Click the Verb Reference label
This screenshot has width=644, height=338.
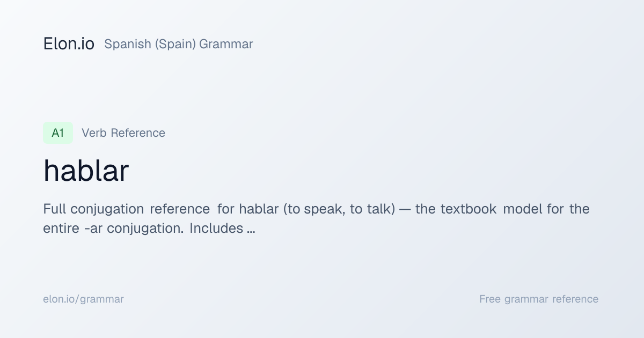coord(123,133)
